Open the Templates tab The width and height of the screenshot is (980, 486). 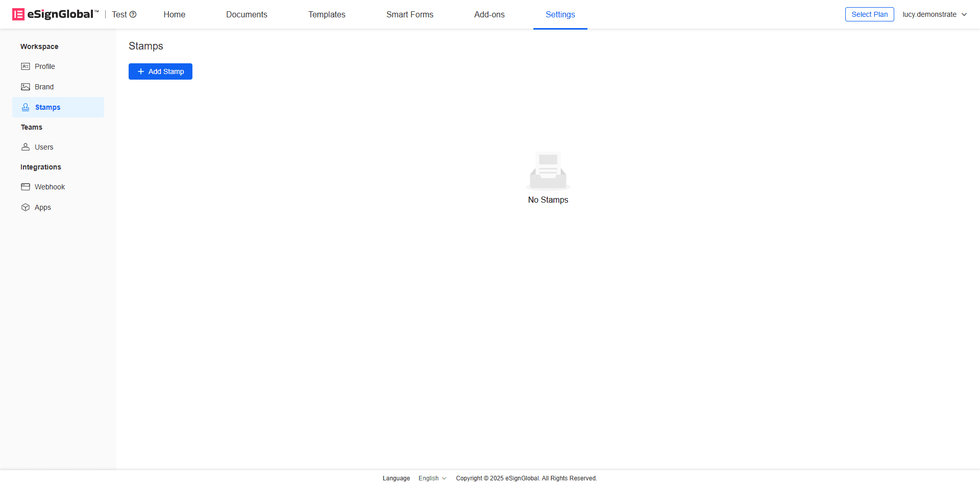[x=327, y=14]
